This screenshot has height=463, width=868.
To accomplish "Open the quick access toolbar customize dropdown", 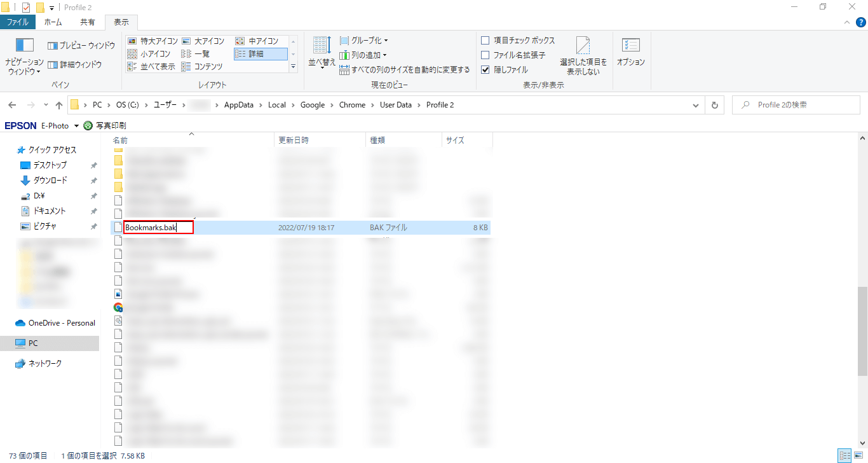I will (x=51, y=8).
